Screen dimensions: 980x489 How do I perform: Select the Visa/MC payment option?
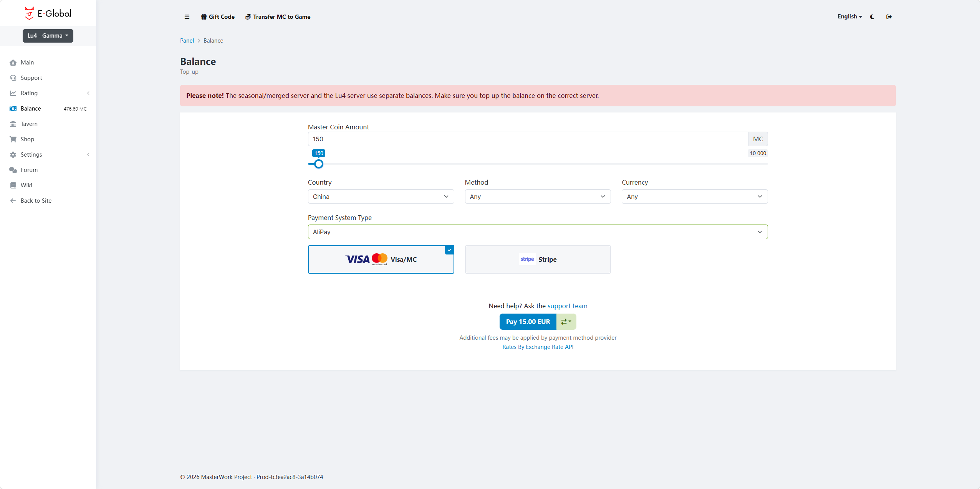click(381, 259)
